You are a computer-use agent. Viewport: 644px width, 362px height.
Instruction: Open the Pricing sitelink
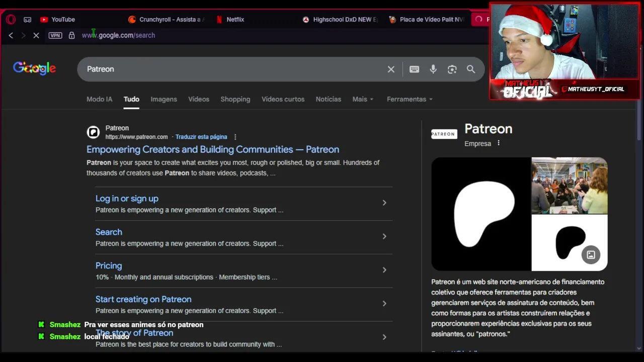click(x=109, y=265)
